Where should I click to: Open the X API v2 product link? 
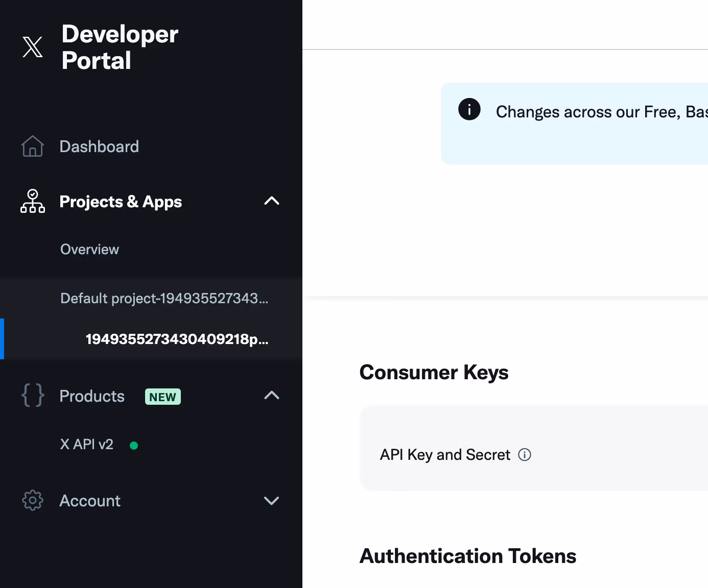(87, 445)
